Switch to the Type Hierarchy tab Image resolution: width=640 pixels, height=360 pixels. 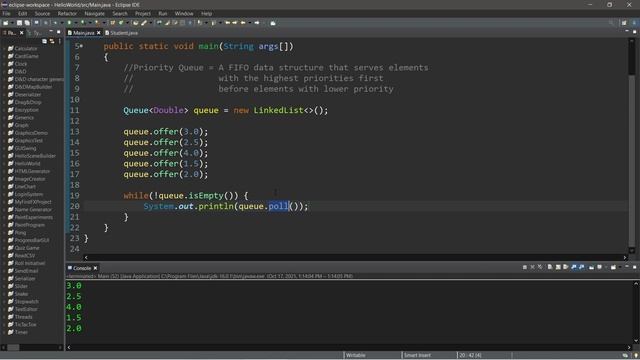pos(35,33)
